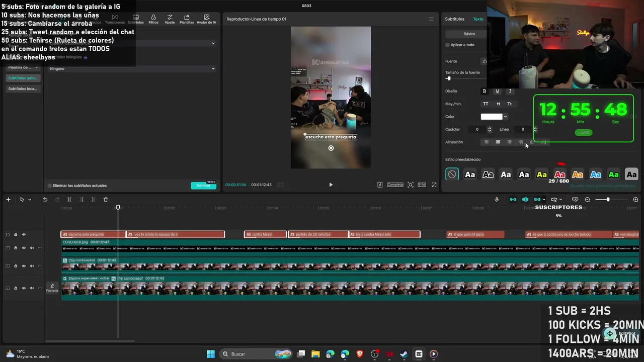Open the Ajuste panel in the top toolbar
This screenshot has width=644, height=362.
pyautogui.click(x=170, y=19)
